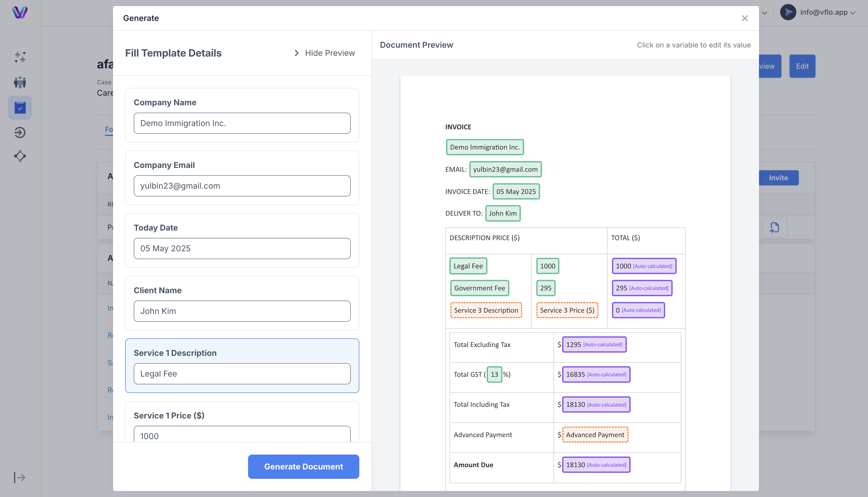Screen dimensions: 868x497
Task: Click the 16835 auto-calculated GST value
Action: (596, 375)
